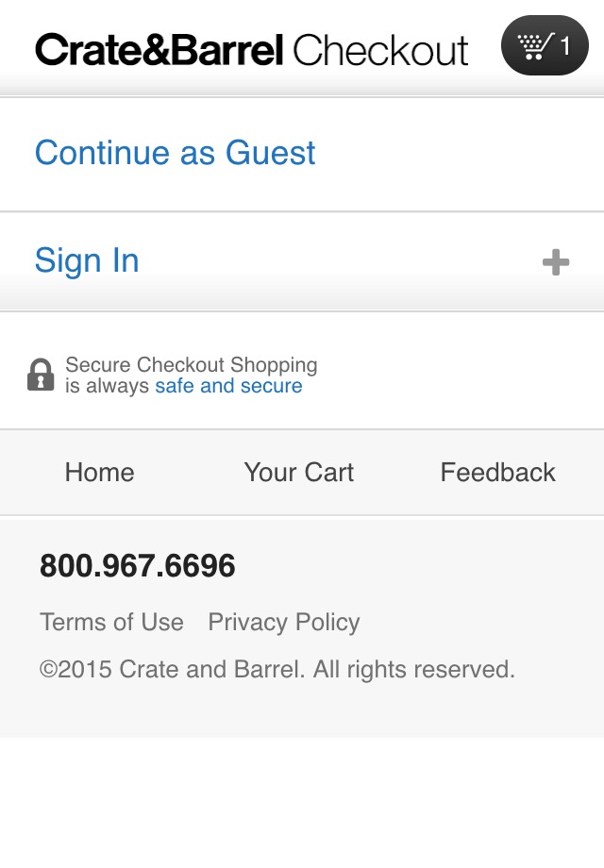Click the Continue as Guest section row
Viewport: 604px width, 868px height.
click(302, 152)
